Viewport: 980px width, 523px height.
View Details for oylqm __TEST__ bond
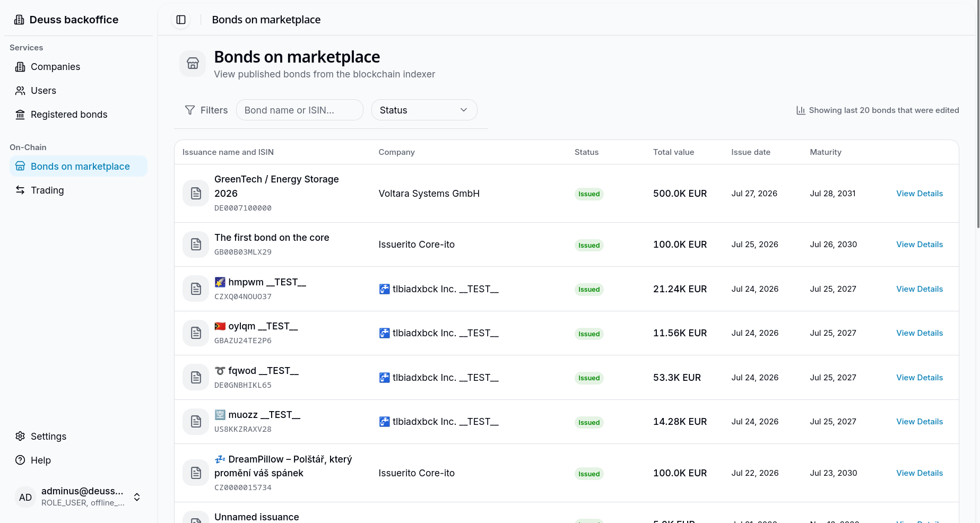[x=920, y=333]
